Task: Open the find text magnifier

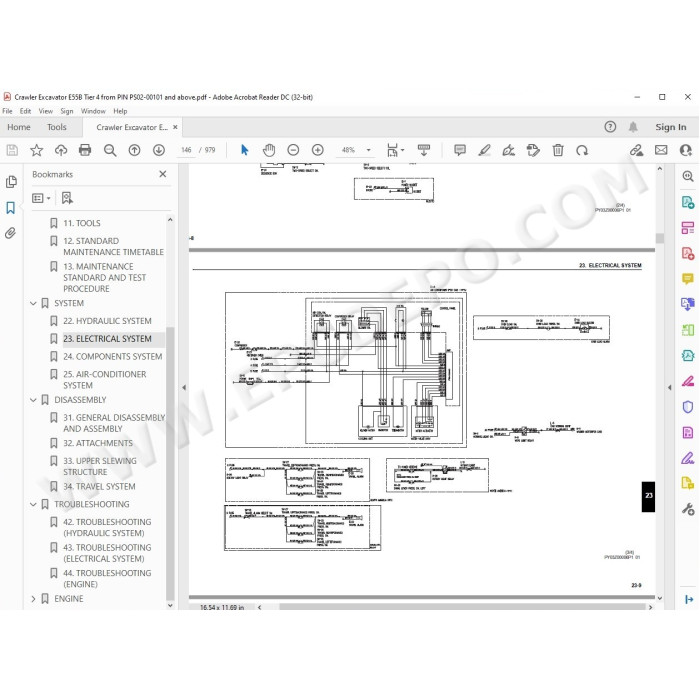Action: click(110, 150)
